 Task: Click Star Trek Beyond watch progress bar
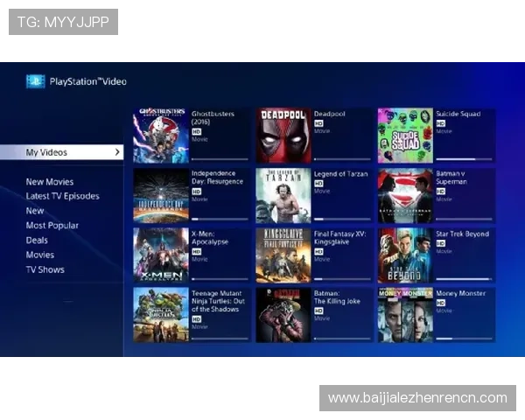pos(464,279)
